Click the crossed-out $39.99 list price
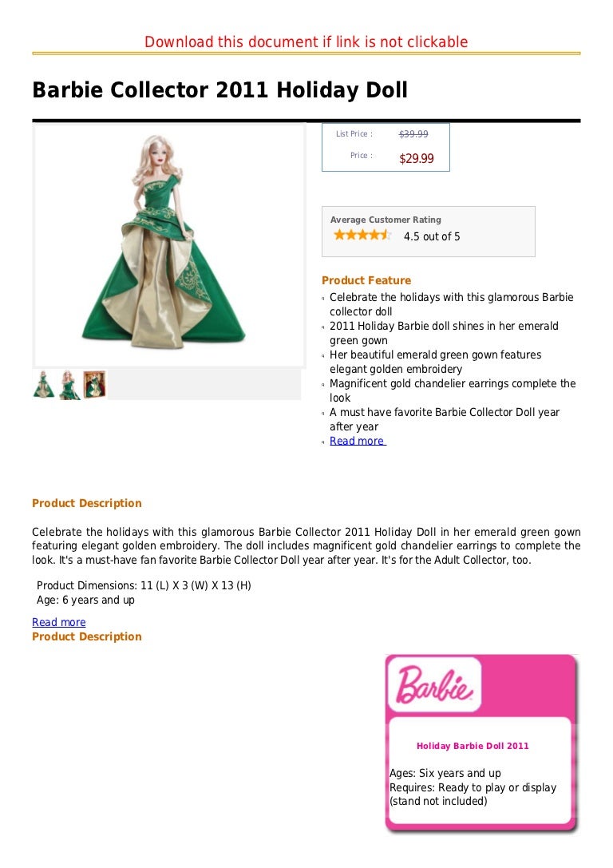The height and width of the screenshot is (868, 613). tap(413, 134)
